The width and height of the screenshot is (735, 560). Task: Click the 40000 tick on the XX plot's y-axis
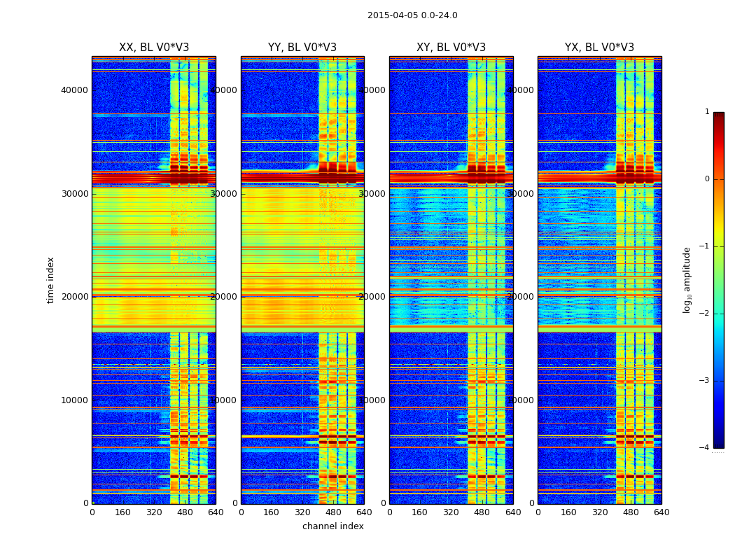(74, 90)
